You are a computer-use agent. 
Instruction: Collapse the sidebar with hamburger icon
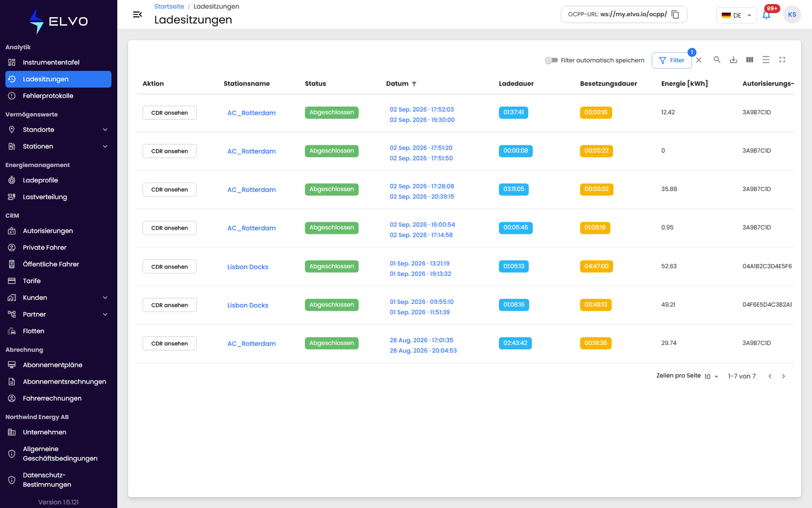click(137, 14)
